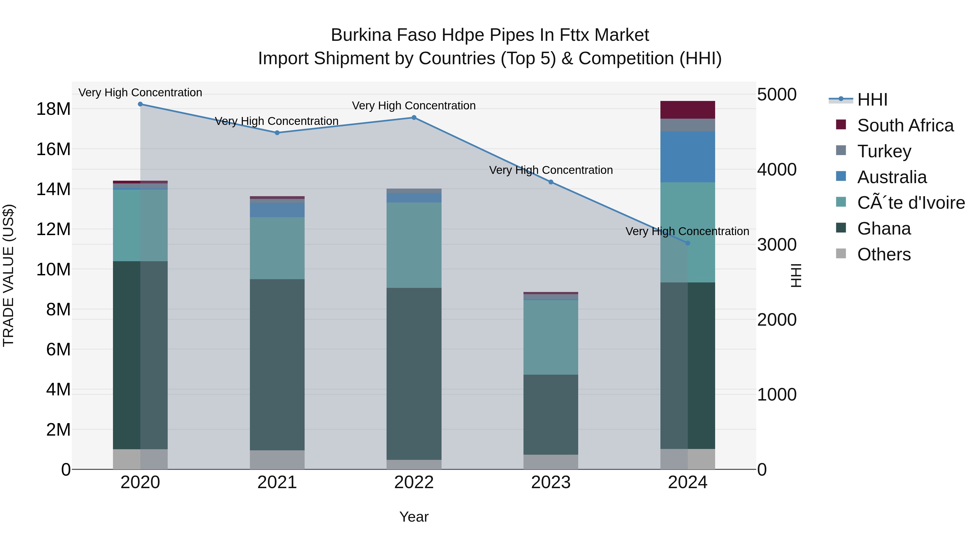Click the Others segment of 2022 bar
980x551 pixels.
pos(414,465)
